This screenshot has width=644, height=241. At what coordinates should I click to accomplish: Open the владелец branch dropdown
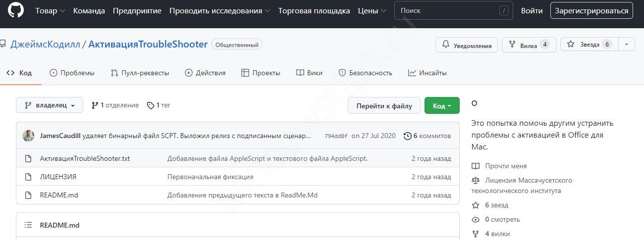[x=49, y=105]
